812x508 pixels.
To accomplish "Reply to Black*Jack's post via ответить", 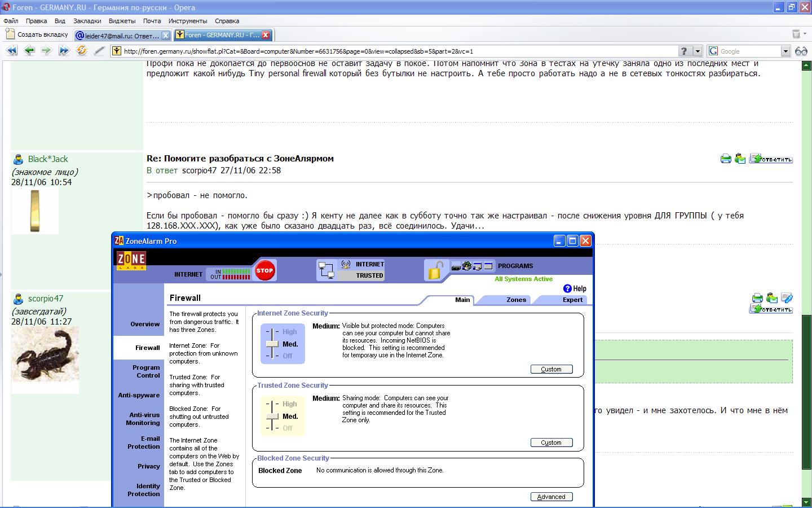I will point(771,159).
